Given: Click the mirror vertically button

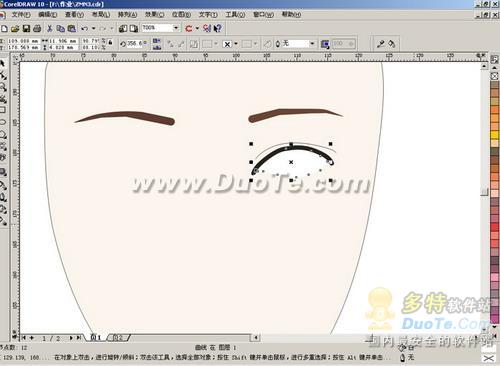Looking at the screenshot, I should (x=157, y=47).
